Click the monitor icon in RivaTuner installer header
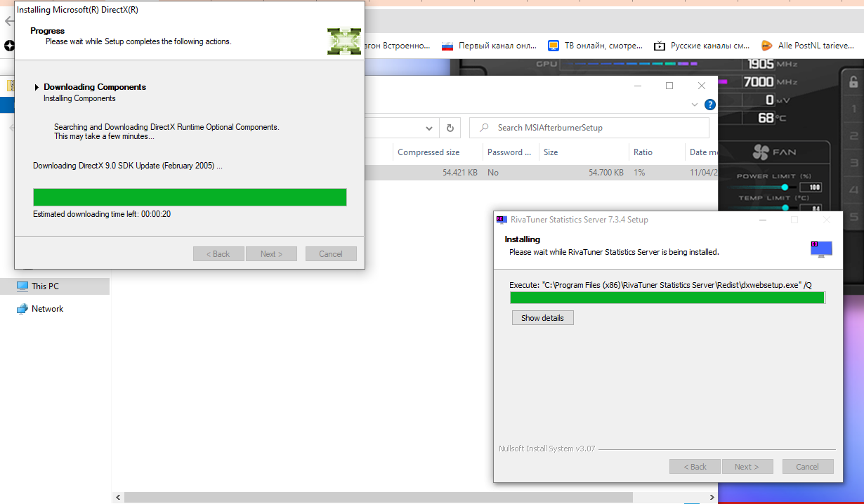 (x=821, y=248)
